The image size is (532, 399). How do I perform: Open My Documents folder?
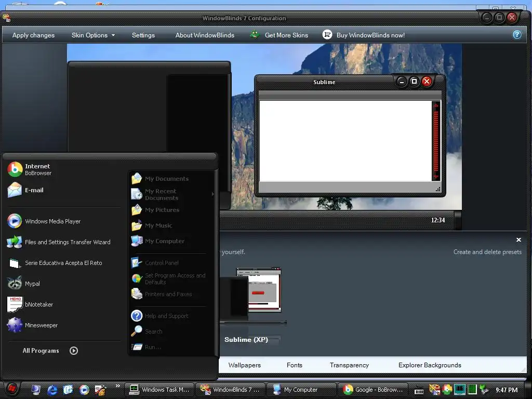coord(160,179)
